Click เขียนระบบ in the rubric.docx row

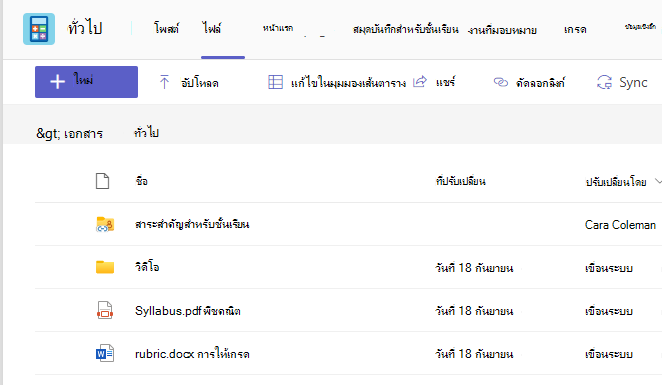609,354
